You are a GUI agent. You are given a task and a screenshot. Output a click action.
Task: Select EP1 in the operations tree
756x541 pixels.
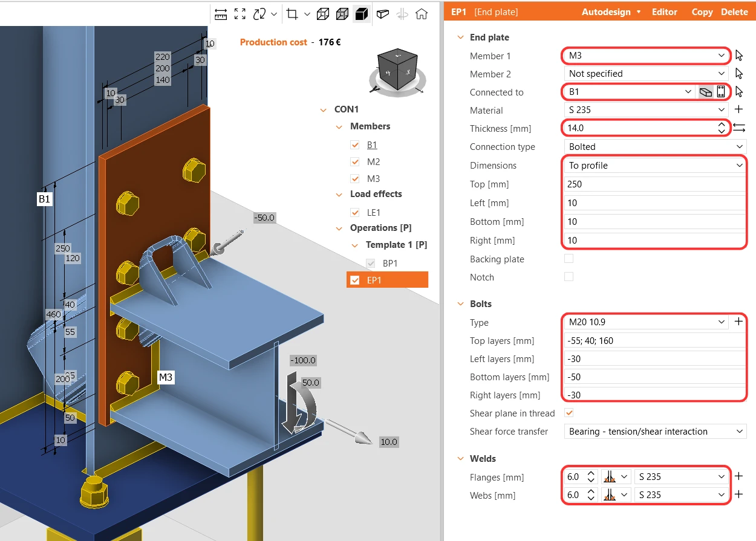pos(387,280)
